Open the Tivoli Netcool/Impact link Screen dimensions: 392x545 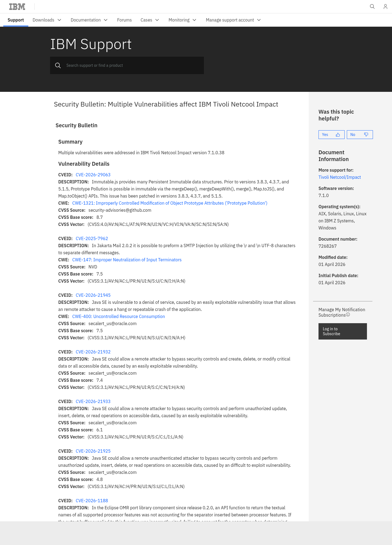pos(340,177)
